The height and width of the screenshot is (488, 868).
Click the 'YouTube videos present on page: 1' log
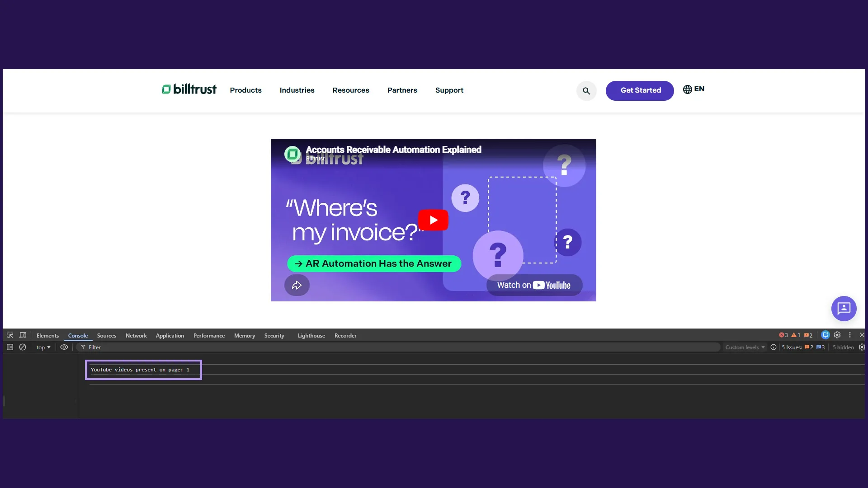coord(140,370)
